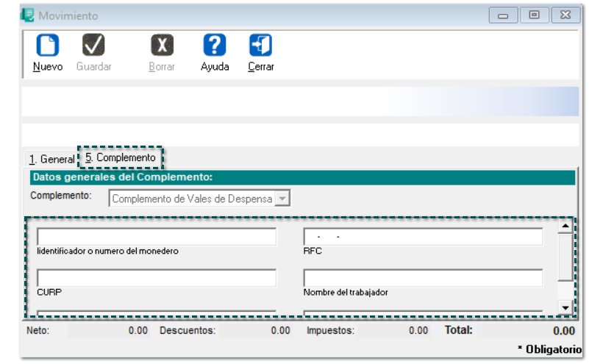Open Ayuda with the question mark icon

[214, 46]
